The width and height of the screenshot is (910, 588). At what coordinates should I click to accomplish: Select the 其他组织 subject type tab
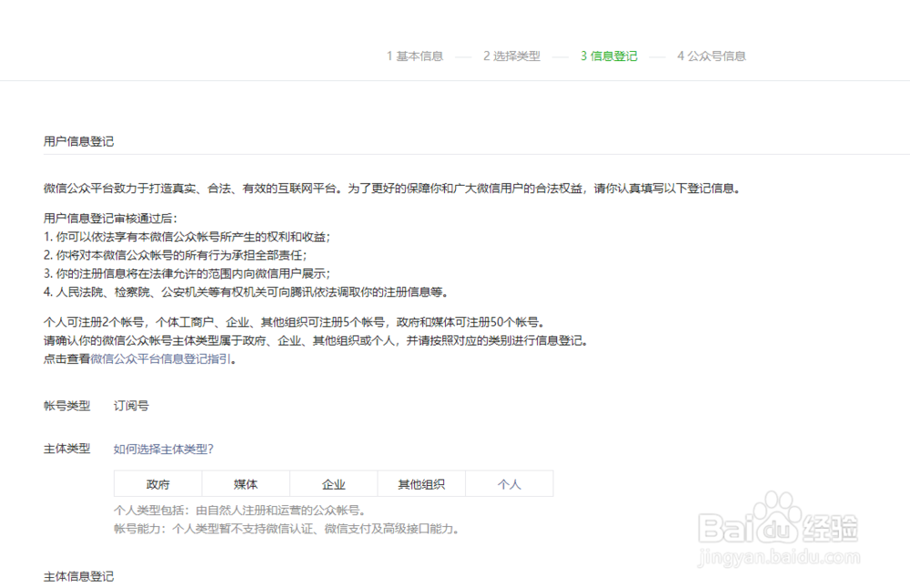click(x=421, y=483)
